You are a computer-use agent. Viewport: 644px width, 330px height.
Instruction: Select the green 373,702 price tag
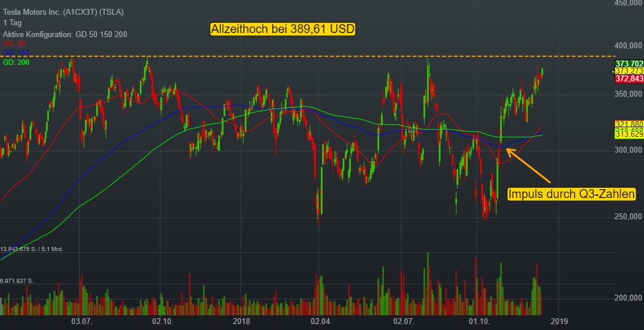click(x=629, y=63)
